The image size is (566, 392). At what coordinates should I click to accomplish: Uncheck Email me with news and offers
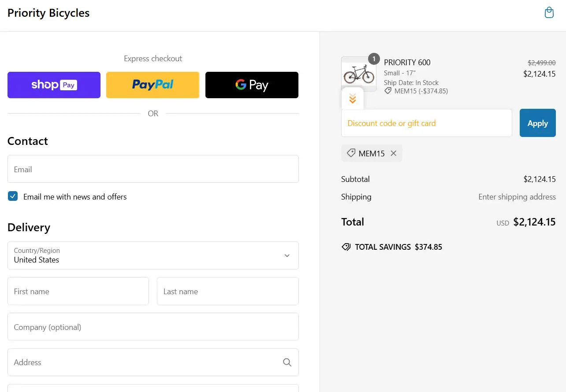[13, 196]
